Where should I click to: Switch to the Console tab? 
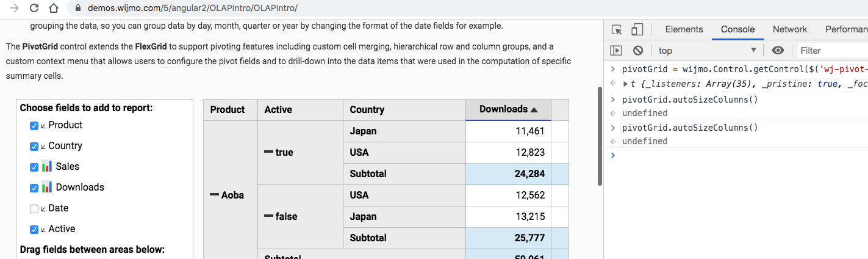pyautogui.click(x=737, y=29)
